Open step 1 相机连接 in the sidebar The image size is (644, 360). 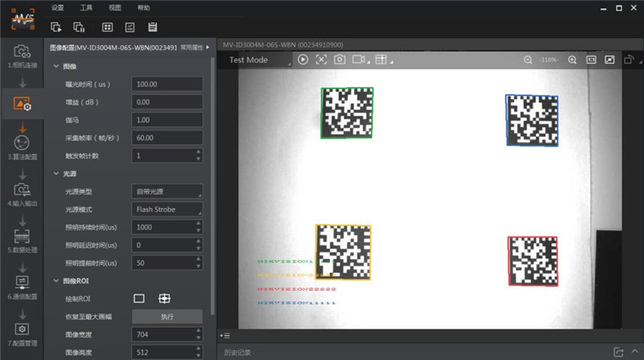coord(22,55)
